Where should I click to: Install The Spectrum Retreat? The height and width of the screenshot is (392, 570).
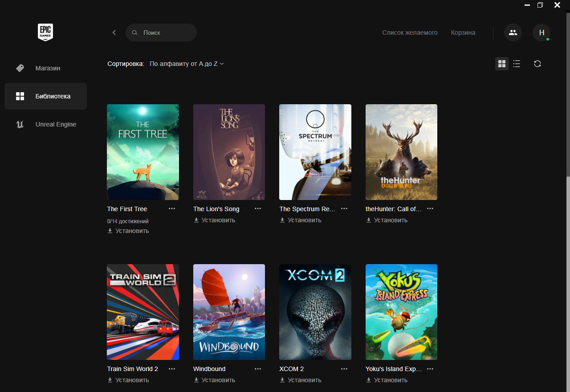[x=301, y=220]
